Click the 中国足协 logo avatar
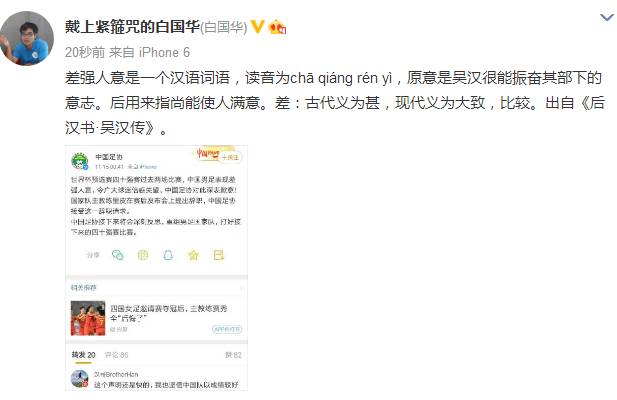 (80, 161)
